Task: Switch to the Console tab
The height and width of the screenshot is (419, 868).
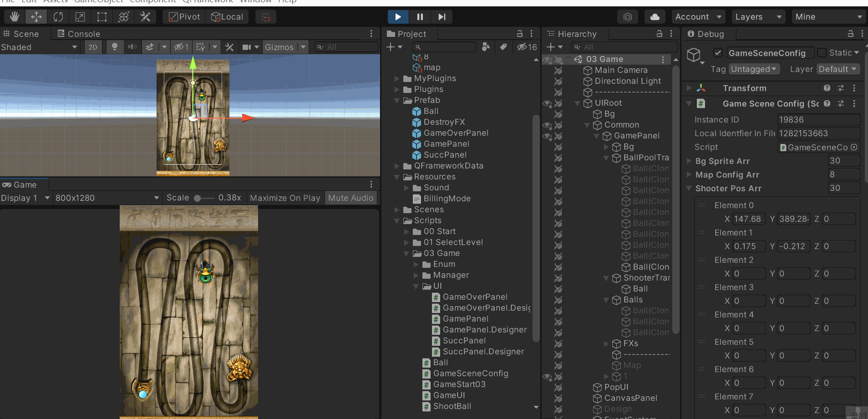Action: [x=78, y=34]
